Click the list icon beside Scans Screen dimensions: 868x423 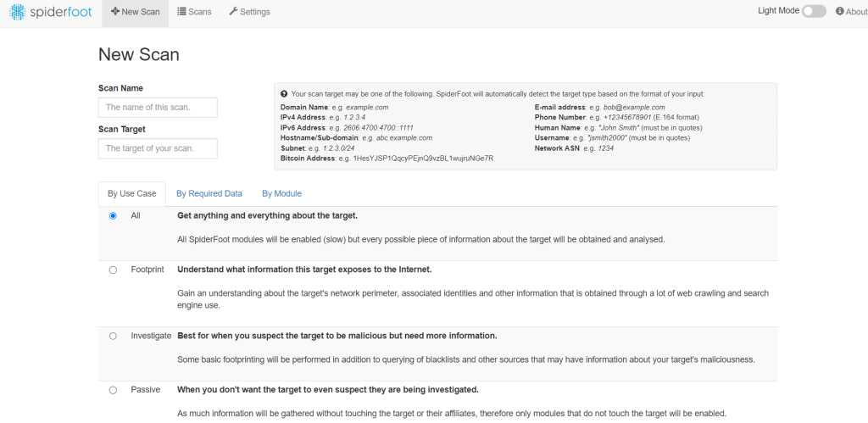click(x=181, y=12)
